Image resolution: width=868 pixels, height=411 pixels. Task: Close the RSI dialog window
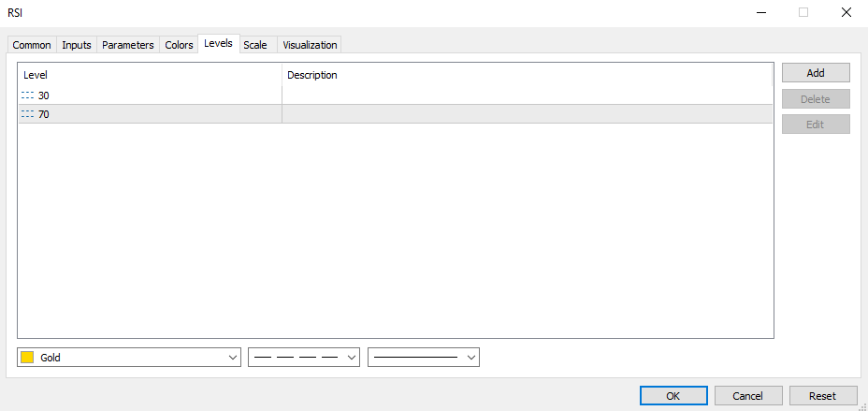tap(846, 13)
